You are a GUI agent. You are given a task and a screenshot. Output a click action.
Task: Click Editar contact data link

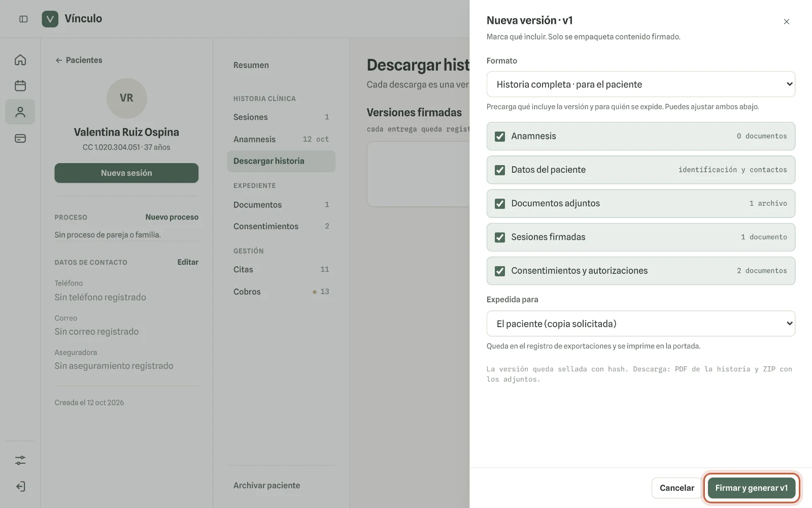tap(188, 262)
